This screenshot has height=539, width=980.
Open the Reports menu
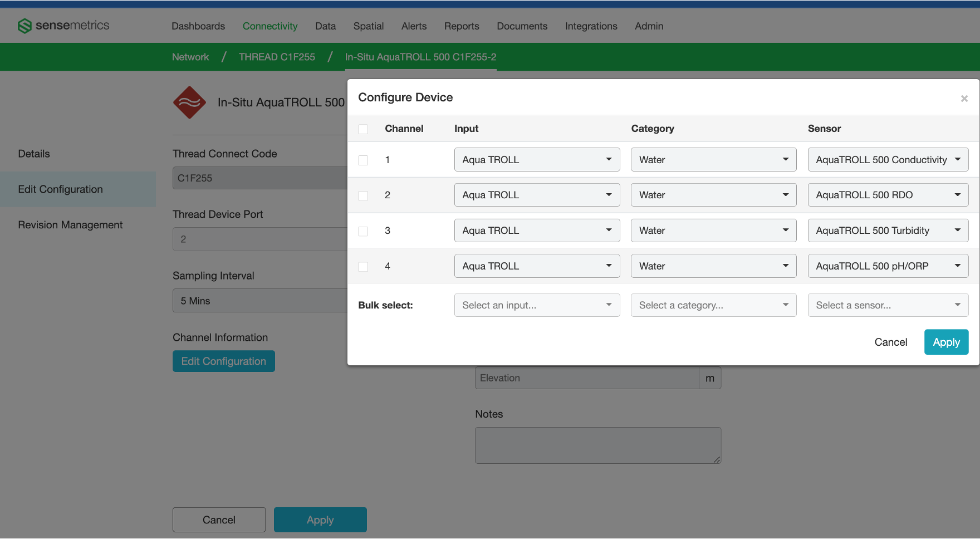coord(462,26)
